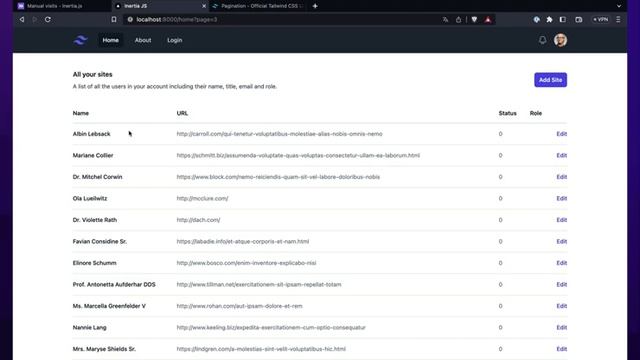Screen dimensions: 640x360
Task: Toggle the browser sidebar panel icon
Action: pyautogui.click(x=562, y=20)
